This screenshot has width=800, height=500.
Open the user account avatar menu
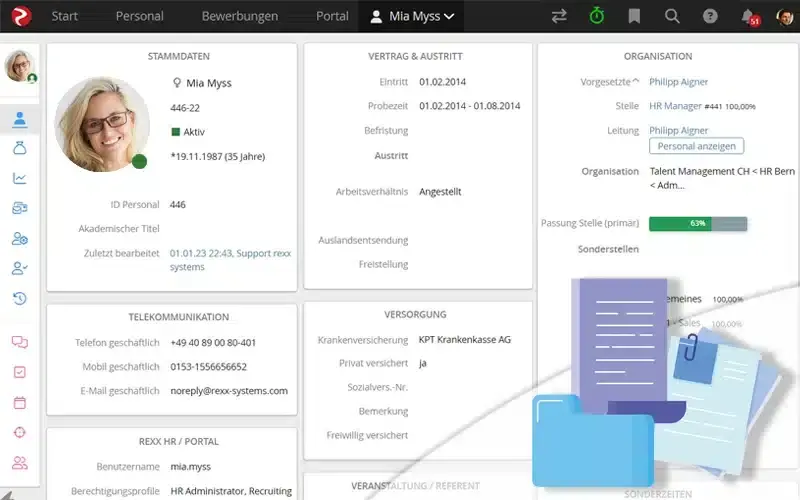point(785,16)
